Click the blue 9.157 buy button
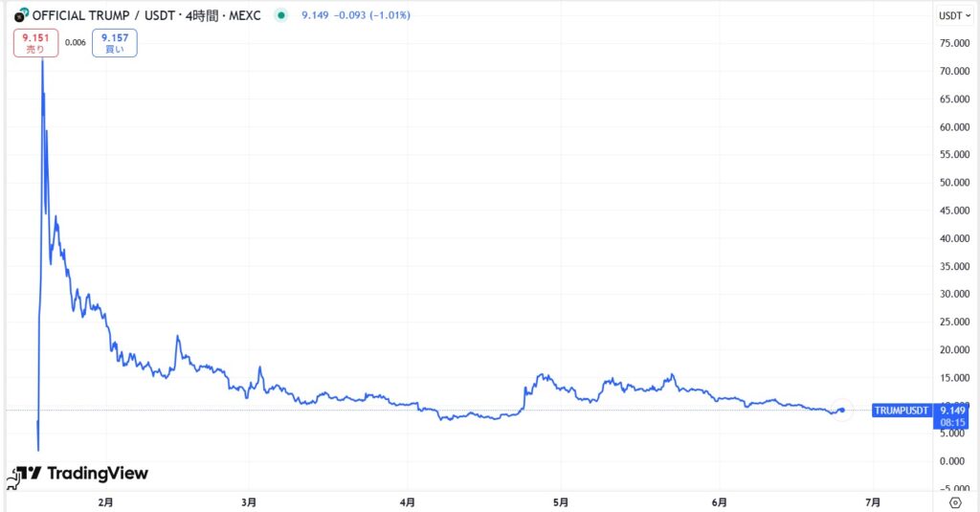 pyautogui.click(x=115, y=43)
